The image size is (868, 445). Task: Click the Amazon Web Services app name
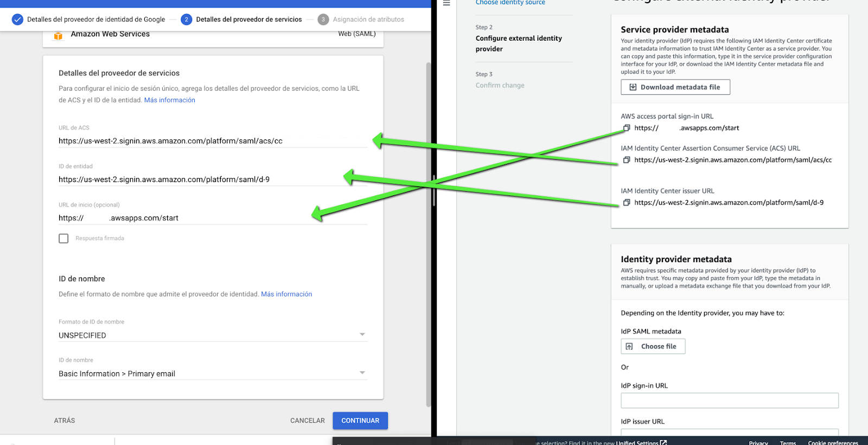[x=110, y=34]
